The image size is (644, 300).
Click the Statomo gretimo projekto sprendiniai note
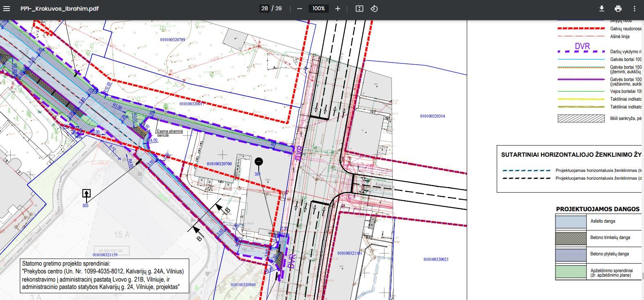[105, 275]
